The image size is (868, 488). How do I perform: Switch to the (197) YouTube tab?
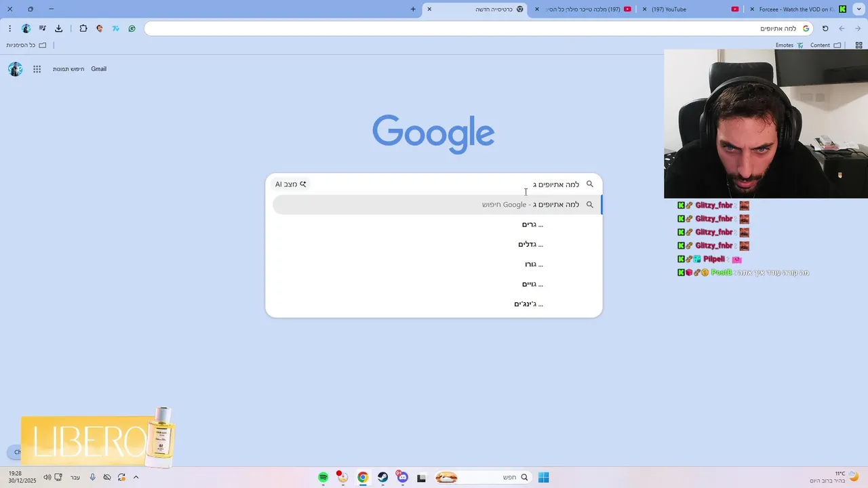point(690,9)
